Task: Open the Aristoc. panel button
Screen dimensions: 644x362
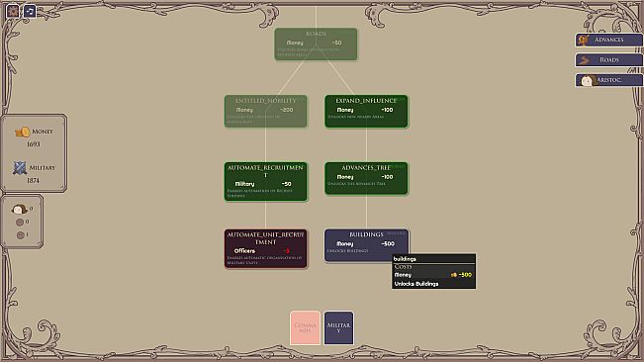Action: [608, 80]
